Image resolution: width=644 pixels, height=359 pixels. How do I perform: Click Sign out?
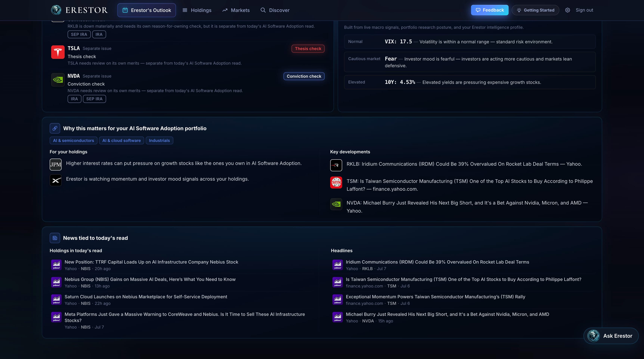(584, 10)
